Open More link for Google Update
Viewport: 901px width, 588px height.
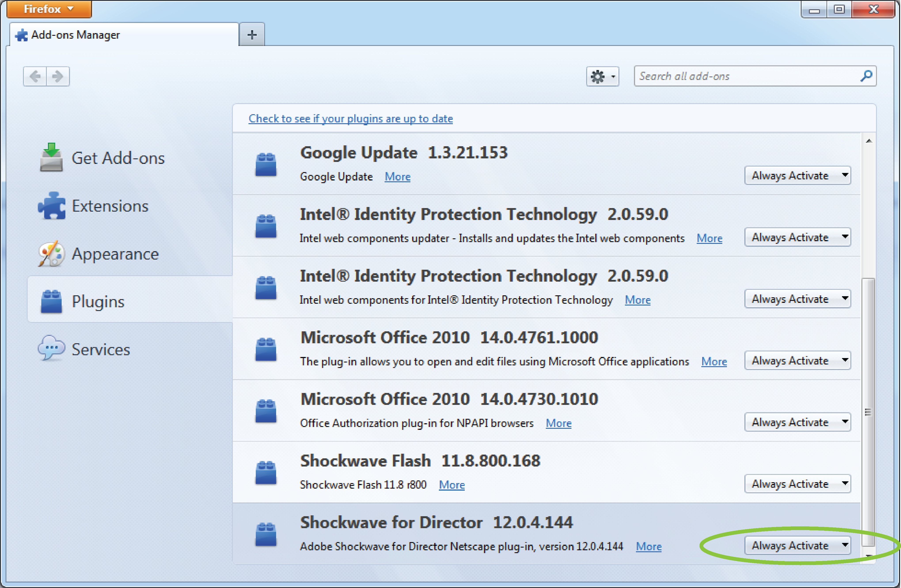tap(398, 176)
